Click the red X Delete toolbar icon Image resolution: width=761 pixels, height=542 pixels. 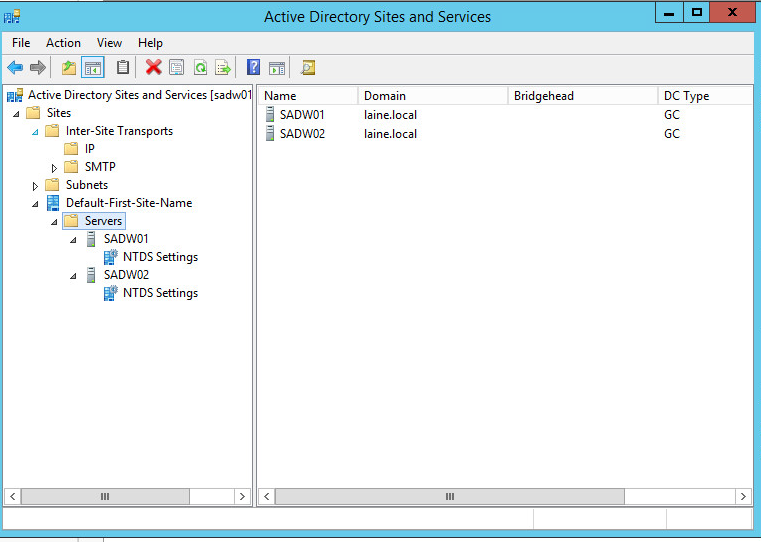[x=153, y=67]
